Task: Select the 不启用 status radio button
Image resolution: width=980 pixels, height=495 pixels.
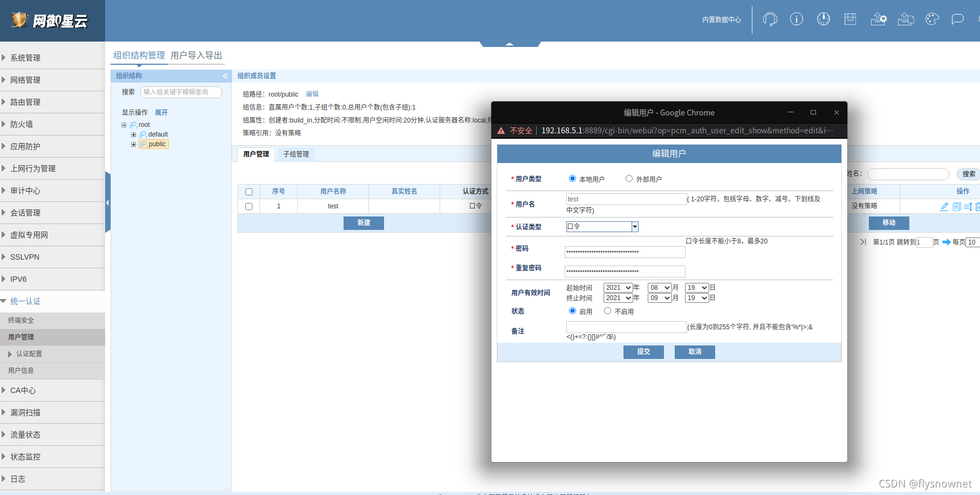Action: 607,311
